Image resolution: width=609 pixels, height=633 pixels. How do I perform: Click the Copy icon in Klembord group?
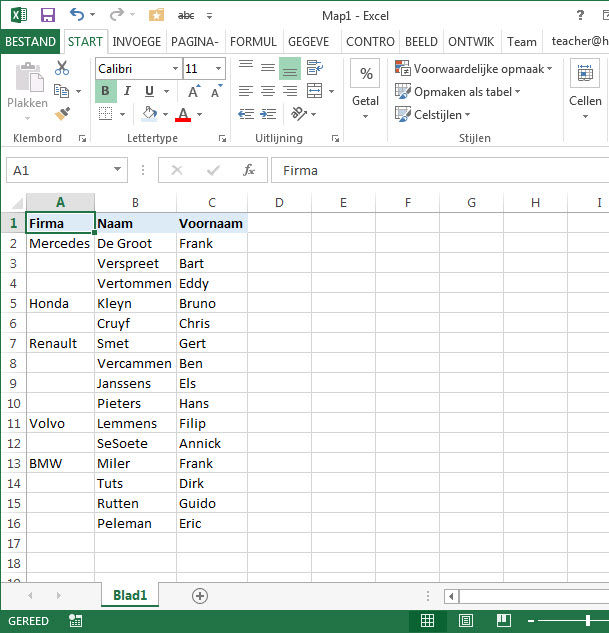click(61, 91)
